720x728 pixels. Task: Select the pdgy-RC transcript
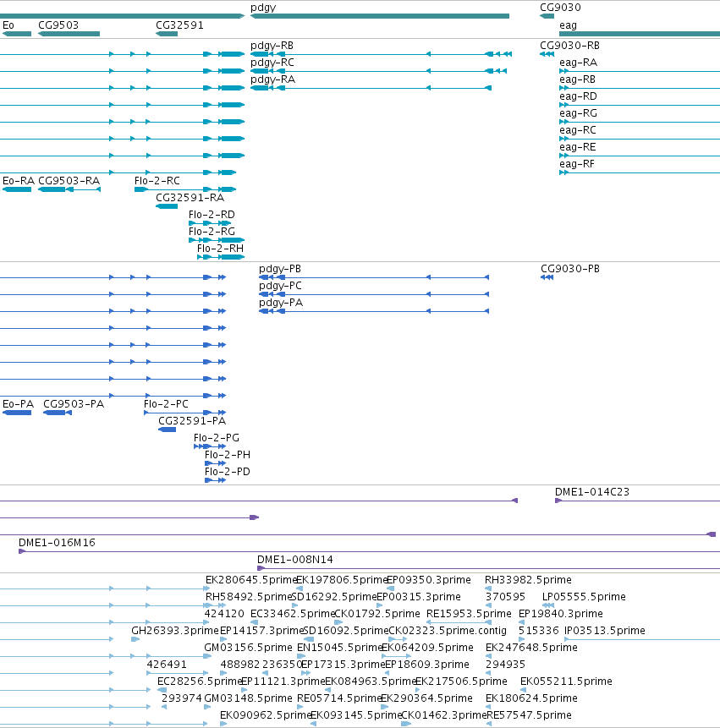point(378,71)
